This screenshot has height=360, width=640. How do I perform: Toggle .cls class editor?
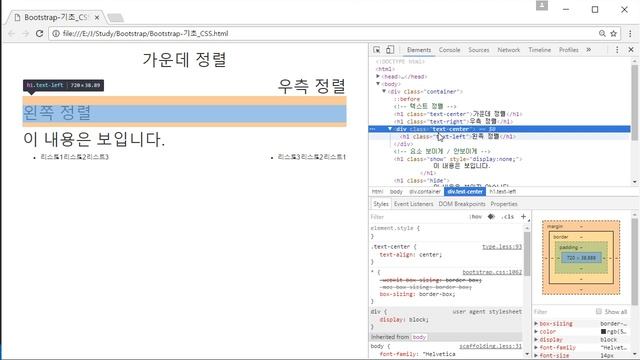point(507,217)
